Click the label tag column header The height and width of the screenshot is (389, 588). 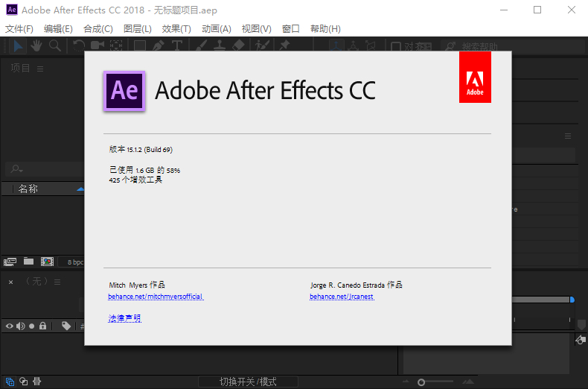click(66, 326)
